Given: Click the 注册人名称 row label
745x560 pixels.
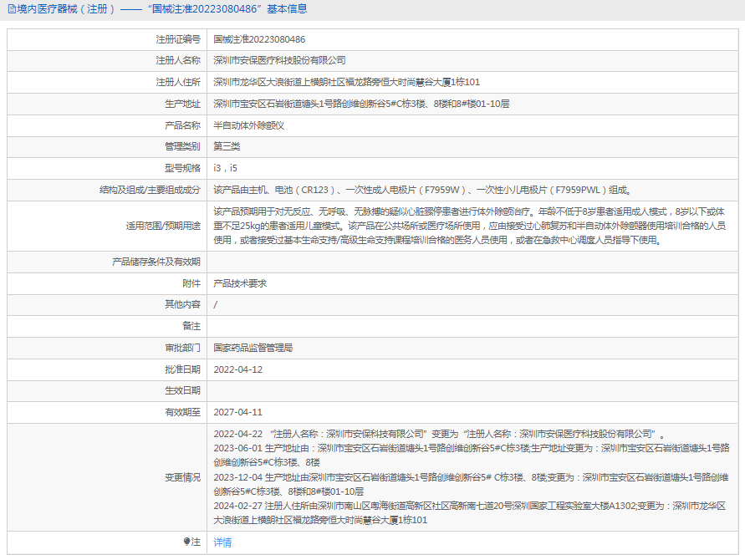Looking at the screenshot, I should (178, 60).
